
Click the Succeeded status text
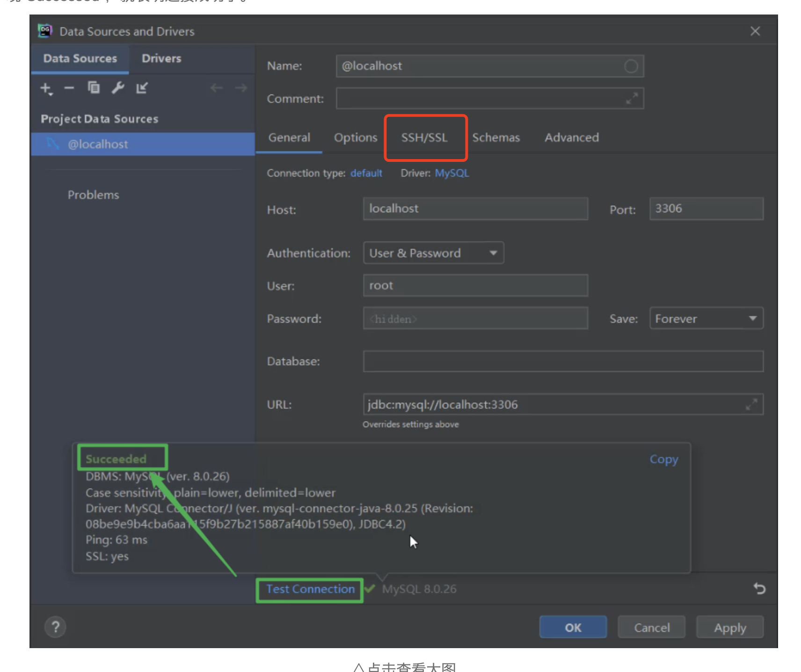click(x=116, y=459)
